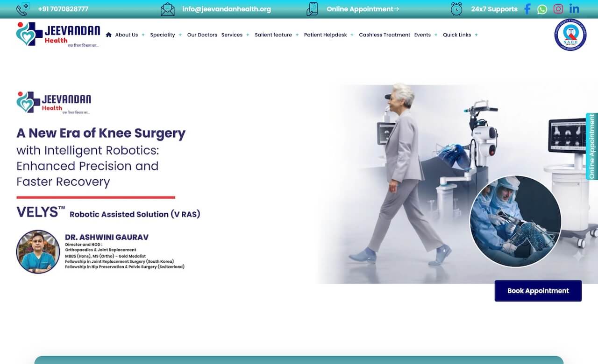The height and width of the screenshot is (364, 598).
Task: Click the 'DR. ASHWINI GAURAV' name text
Action: (107, 237)
